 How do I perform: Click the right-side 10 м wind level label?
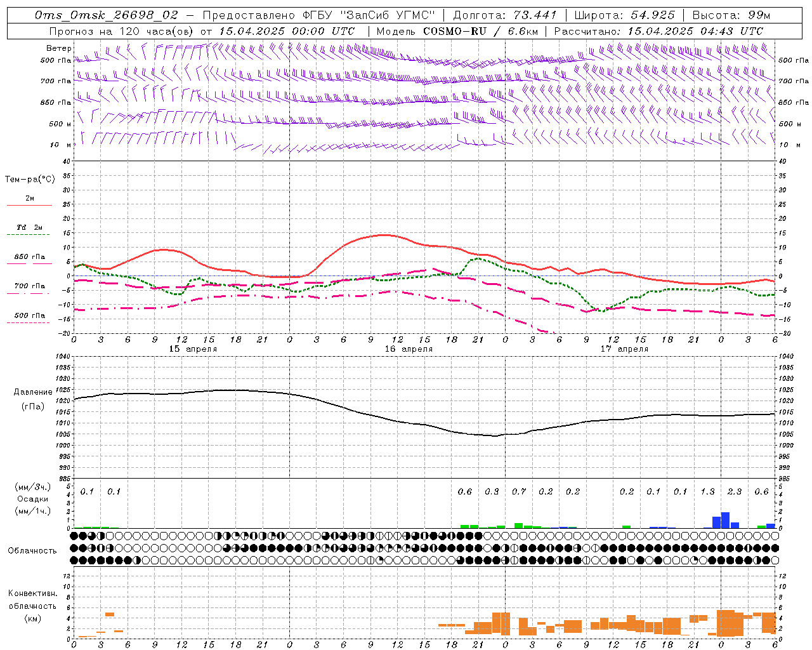pos(789,145)
